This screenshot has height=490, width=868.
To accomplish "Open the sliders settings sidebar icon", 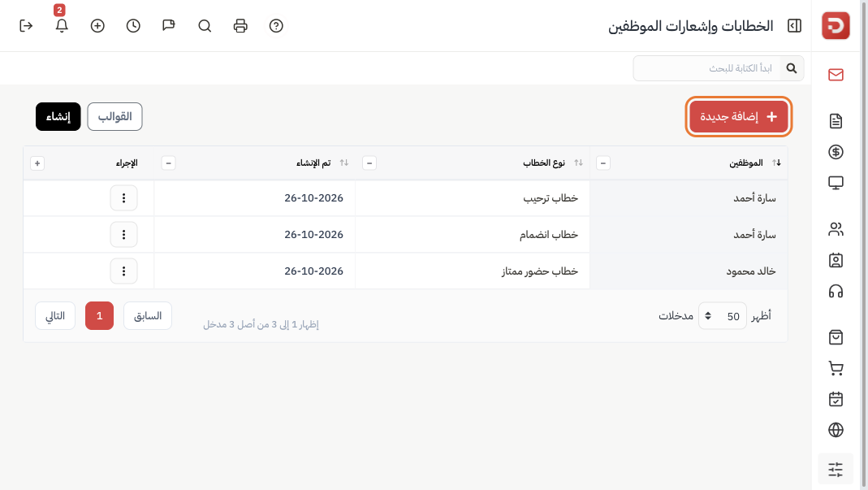I will (x=836, y=470).
